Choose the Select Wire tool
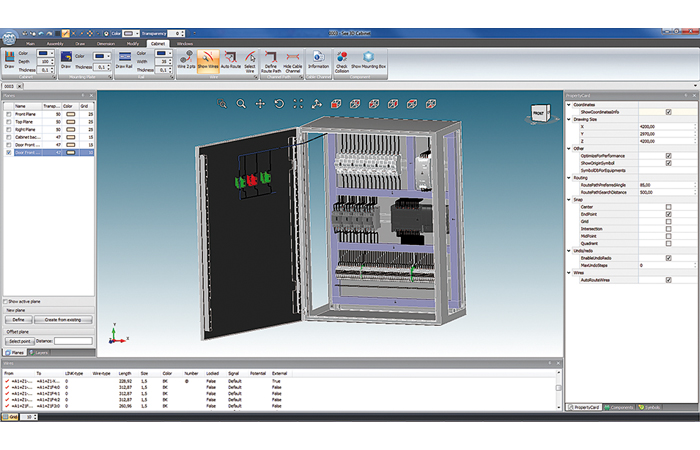The width and height of the screenshot is (700, 450). (x=250, y=62)
